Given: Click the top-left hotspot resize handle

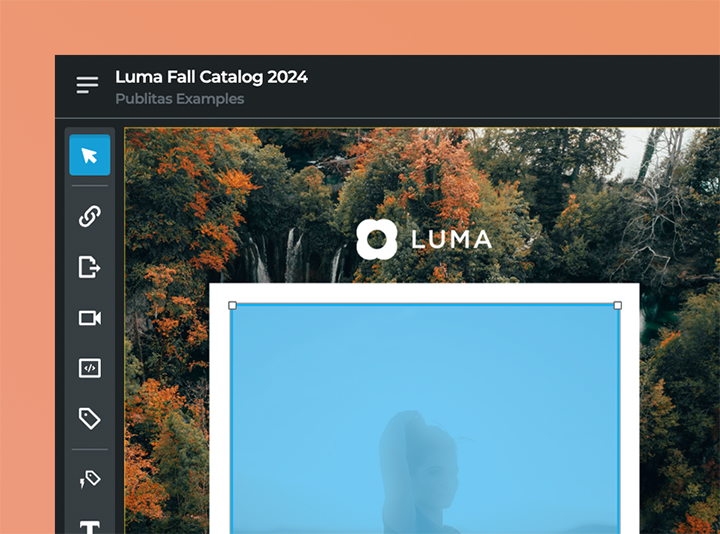Looking at the screenshot, I should [232, 305].
